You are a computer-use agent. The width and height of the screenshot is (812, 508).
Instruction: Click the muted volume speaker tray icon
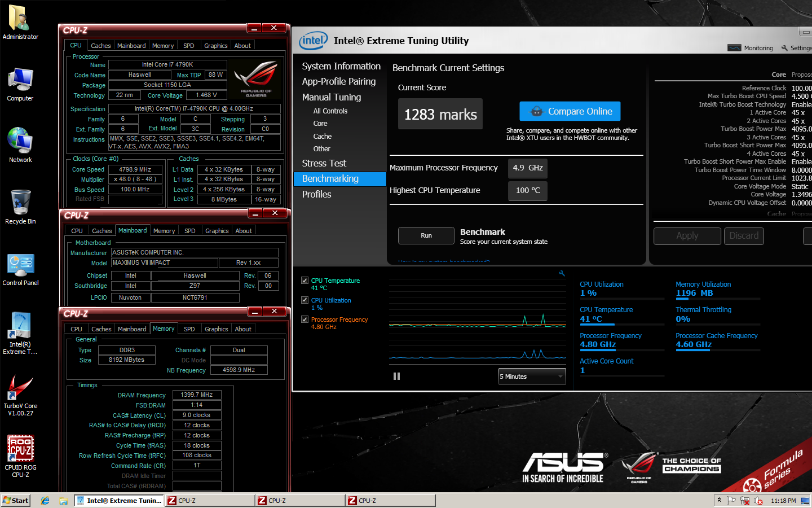coord(758,501)
